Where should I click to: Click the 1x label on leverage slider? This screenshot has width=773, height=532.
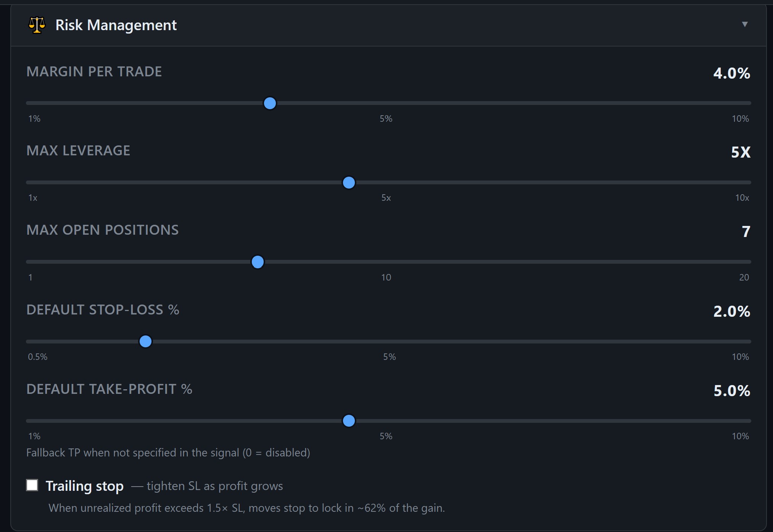coord(33,198)
